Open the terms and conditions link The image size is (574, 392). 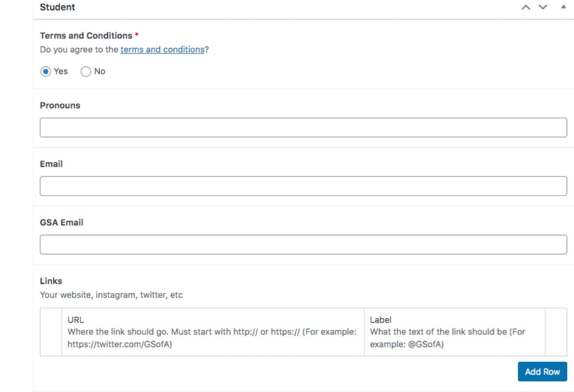click(x=162, y=49)
